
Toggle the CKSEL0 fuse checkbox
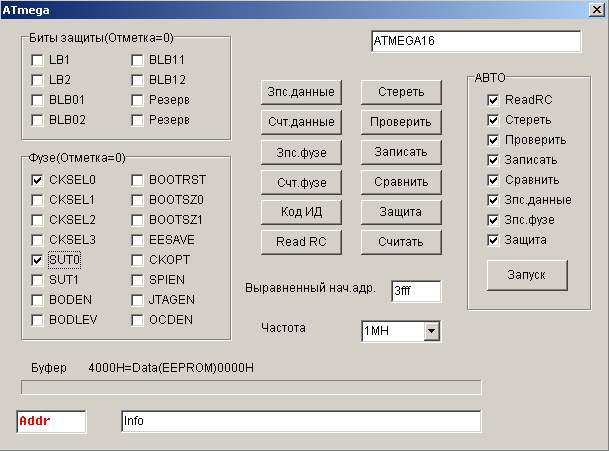[x=38, y=180]
